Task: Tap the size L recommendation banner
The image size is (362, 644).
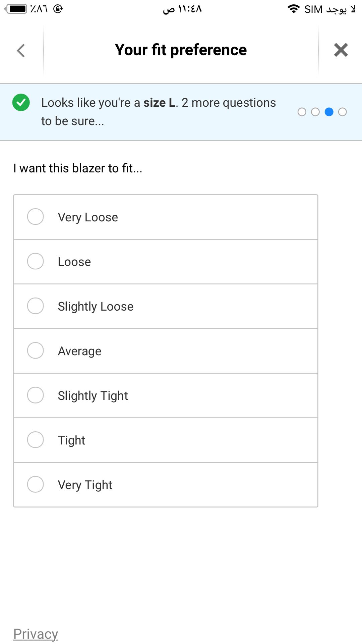Action: (x=158, y=112)
